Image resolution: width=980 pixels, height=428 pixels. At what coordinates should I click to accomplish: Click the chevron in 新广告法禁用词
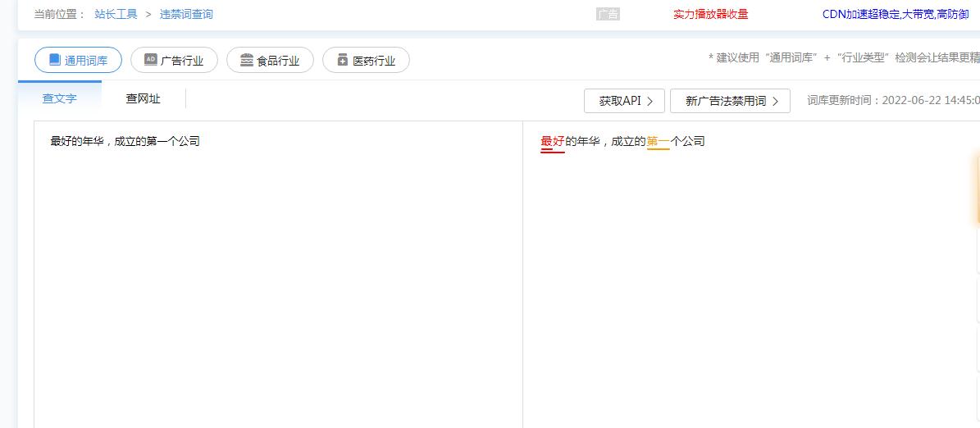(775, 101)
